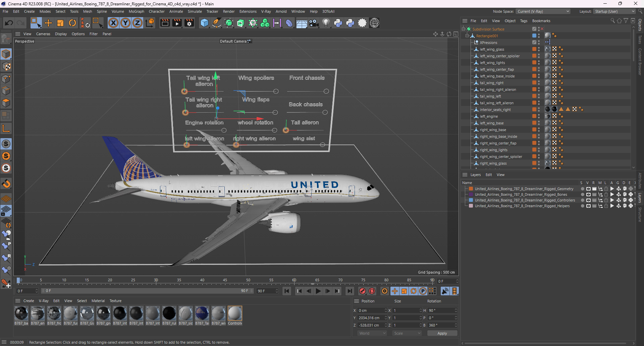Click the camera object icon

314,23
